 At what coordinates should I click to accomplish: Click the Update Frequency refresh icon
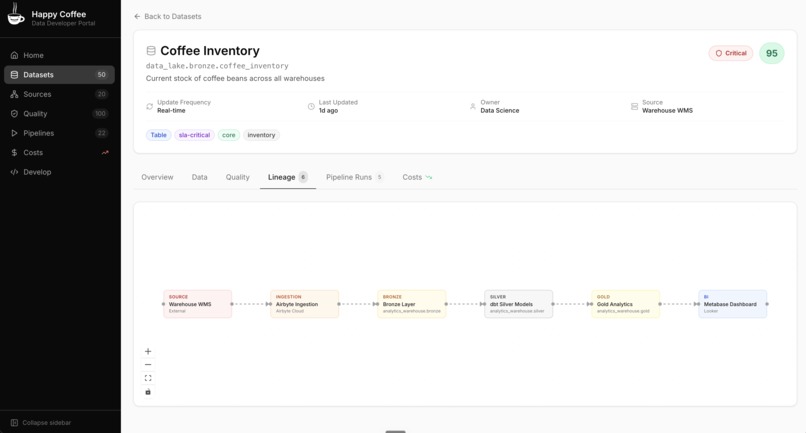(x=150, y=106)
